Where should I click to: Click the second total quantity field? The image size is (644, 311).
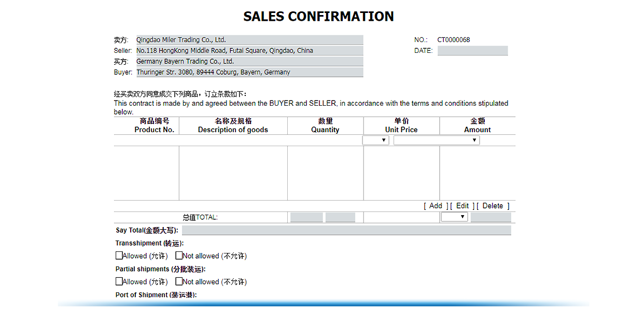point(340,218)
